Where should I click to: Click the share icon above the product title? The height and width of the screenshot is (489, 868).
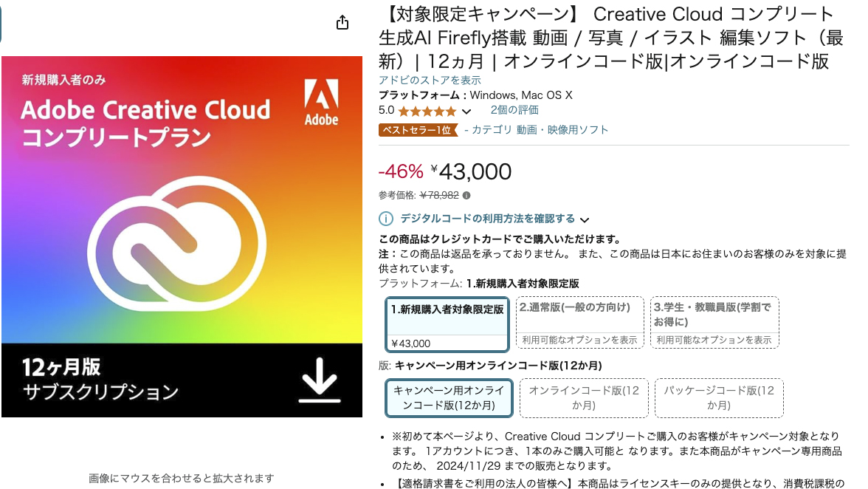pyautogui.click(x=342, y=22)
